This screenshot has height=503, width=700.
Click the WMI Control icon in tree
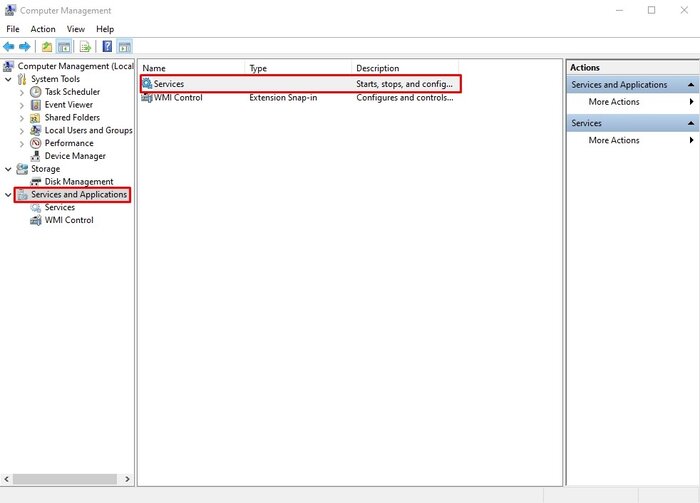(36, 220)
